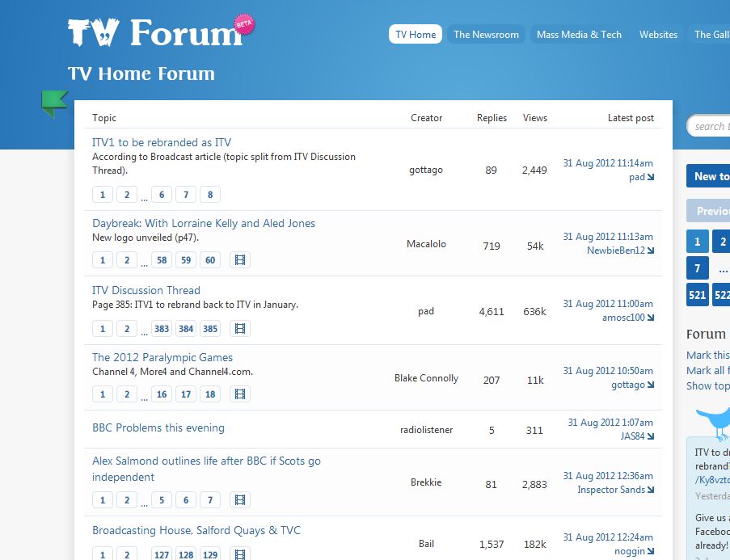The image size is (730, 560).
Task: Click creator name Macalolo
Action: point(427,244)
